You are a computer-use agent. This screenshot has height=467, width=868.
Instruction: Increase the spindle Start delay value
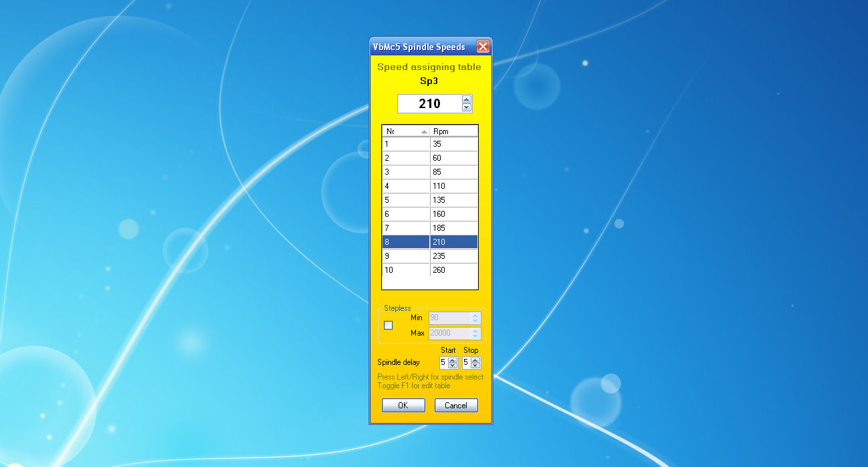[453, 360]
